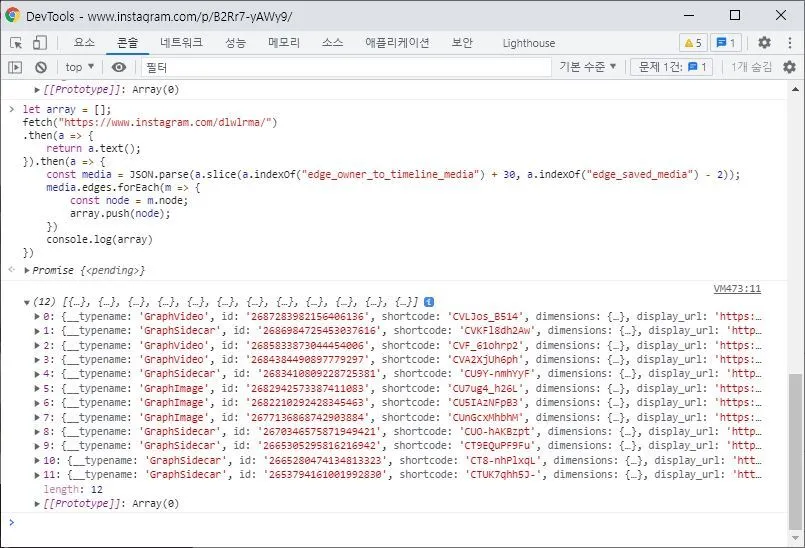The height and width of the screenshot is (548, 805).
Task: Switch to the 보안 tab
Action: [x=462, y=43]
